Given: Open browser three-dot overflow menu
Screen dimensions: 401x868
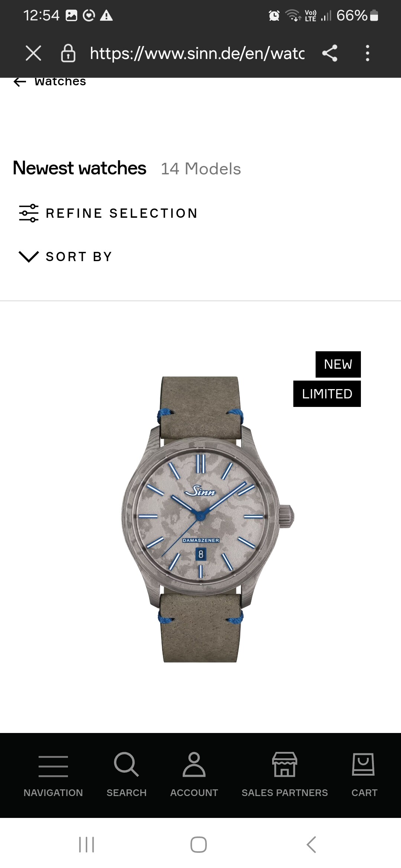Looking at the screenshot, I should pos(368,53).
